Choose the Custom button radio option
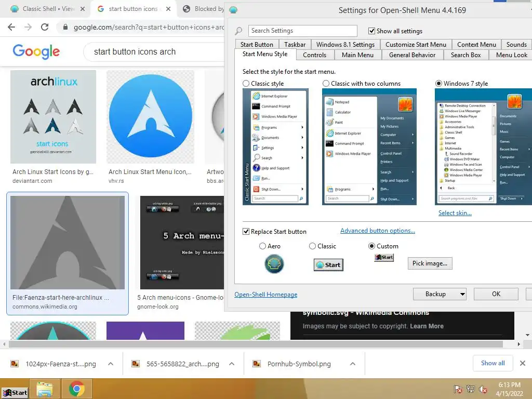The image size is (532, 399). pyautogui.click(x=371, y=246)
